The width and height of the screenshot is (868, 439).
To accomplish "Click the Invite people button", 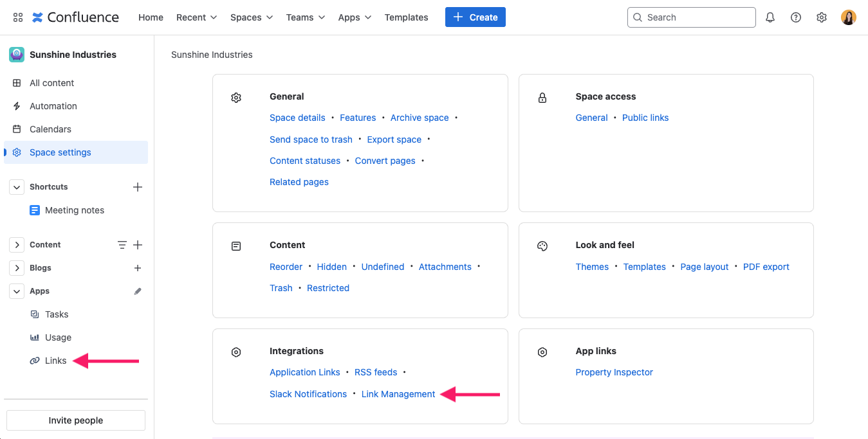I will [75, 420].
